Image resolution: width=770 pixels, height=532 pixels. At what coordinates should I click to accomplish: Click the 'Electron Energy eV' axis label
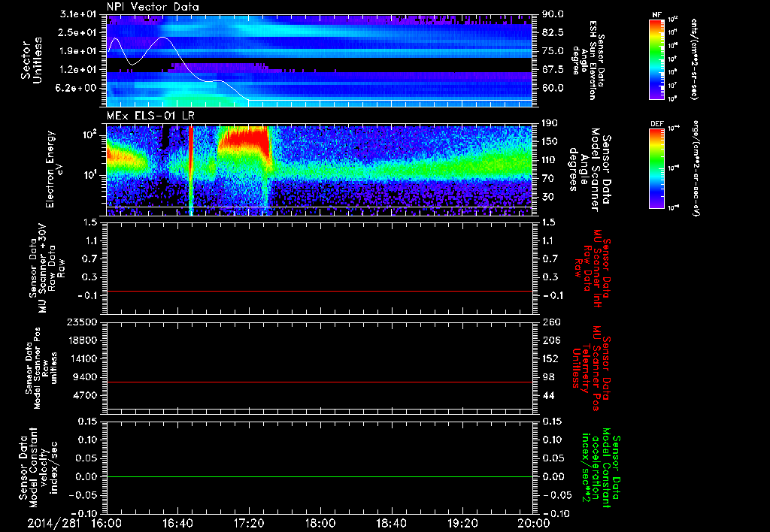coord(54,169)
